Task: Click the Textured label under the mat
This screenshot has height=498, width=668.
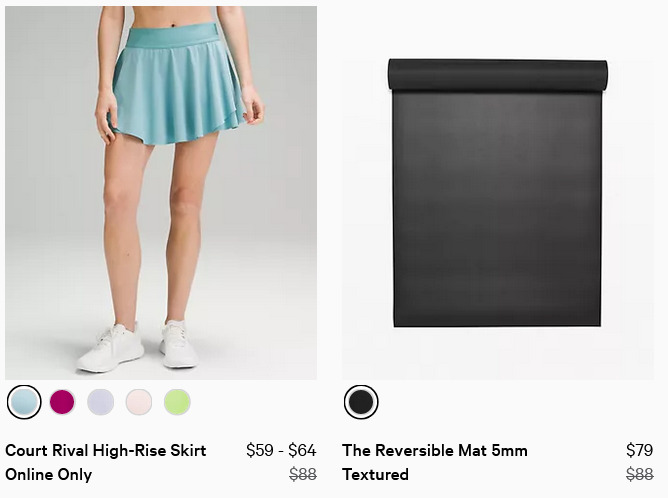Action: click(x=375, y=475)
